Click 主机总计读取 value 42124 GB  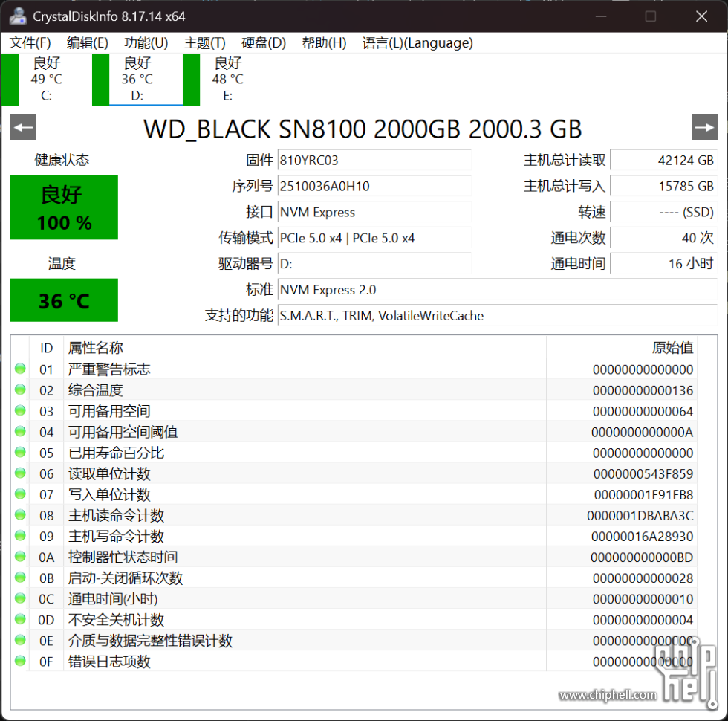pyautogui.click(x=663, y=161)
